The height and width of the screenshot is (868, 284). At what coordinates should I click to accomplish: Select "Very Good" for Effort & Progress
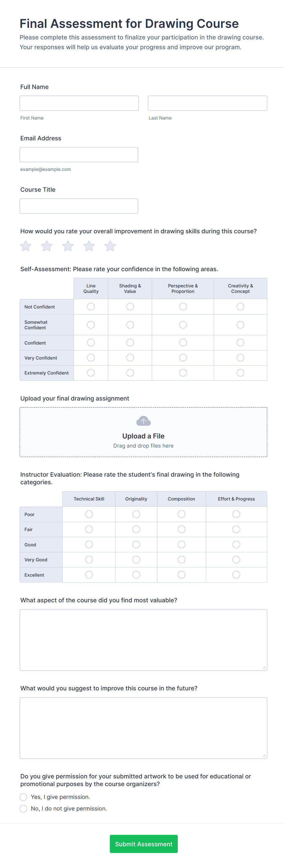[236, 559]
